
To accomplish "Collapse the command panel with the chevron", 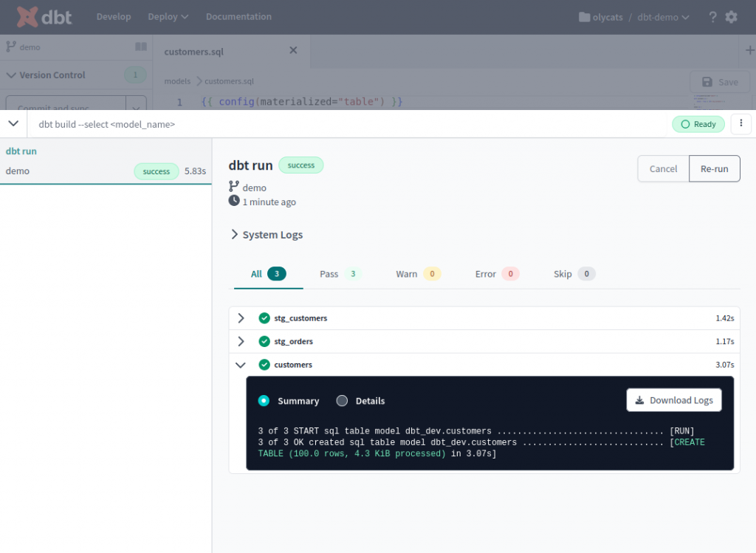I will coord(13,123).
